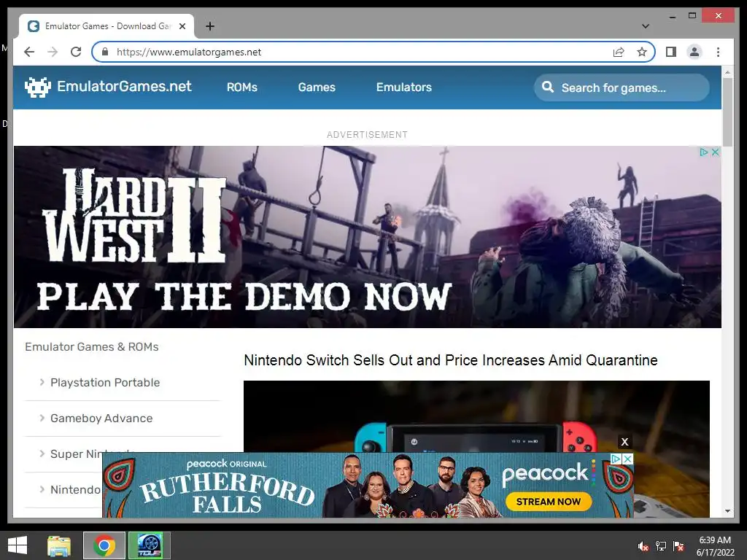The image size is (747, 560).
Task: Expand the Playstation Portable chevron
Action: 42,382
